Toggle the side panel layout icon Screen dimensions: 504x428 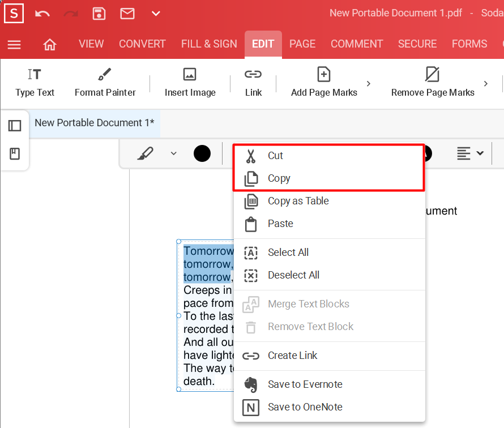tap(15, 126)
